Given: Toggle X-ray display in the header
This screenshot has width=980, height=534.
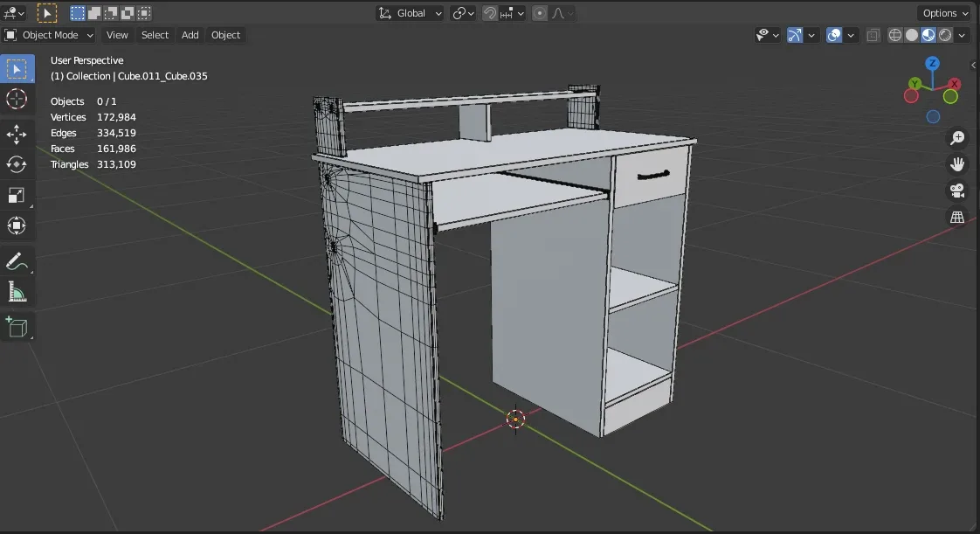Looking at the screenshot, I should click(873, 35).
